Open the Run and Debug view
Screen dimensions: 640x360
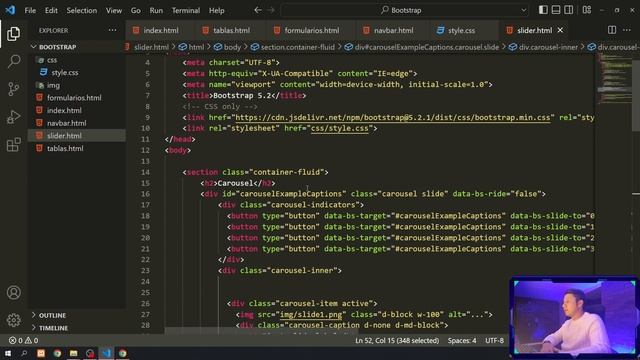(x=13, y=117)
